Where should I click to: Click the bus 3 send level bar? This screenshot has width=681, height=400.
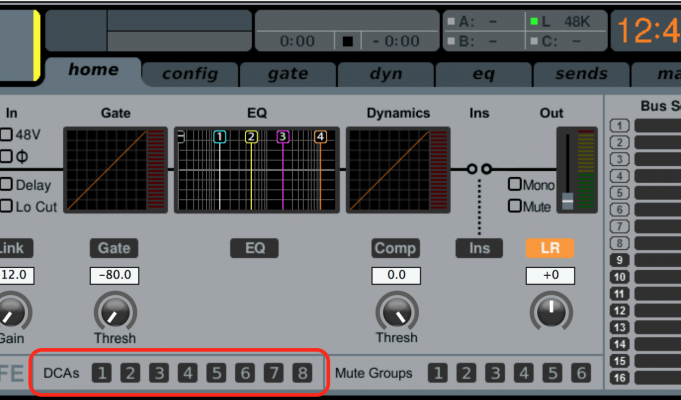(658, 159)
